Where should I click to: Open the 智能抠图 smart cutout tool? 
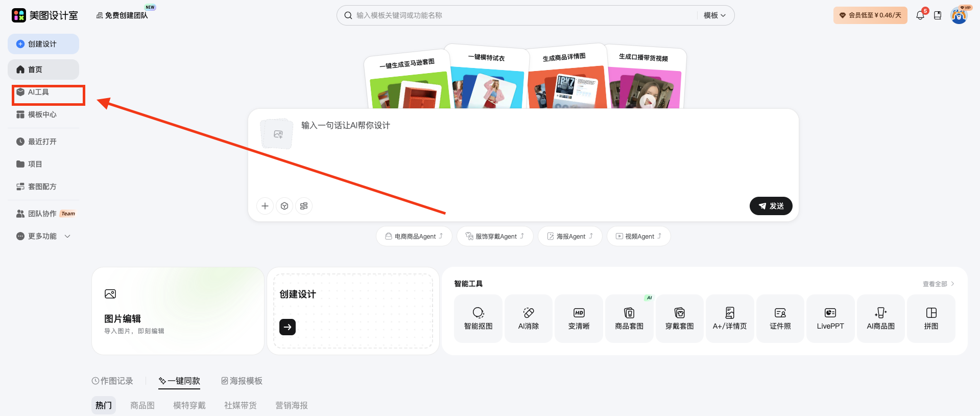478,318
